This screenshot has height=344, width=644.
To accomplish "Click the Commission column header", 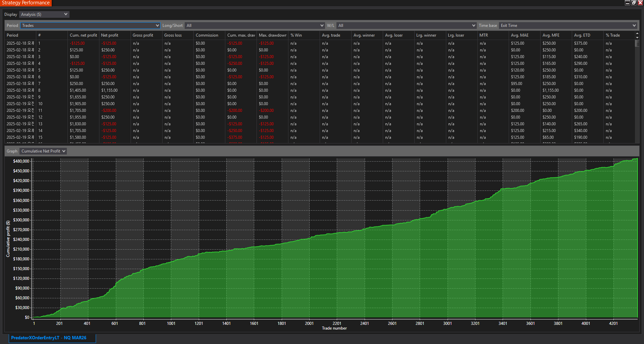I will 207,35.
